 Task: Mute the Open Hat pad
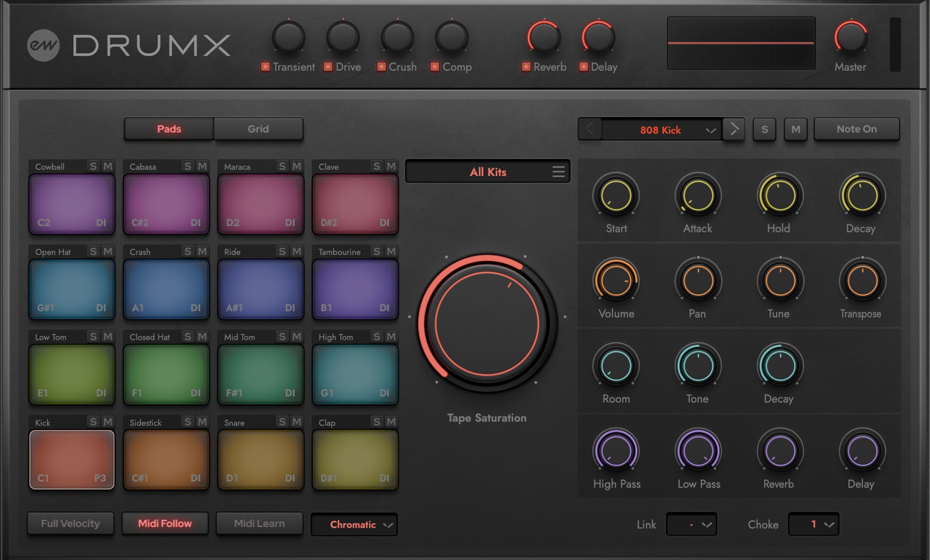tap(107, 251)
